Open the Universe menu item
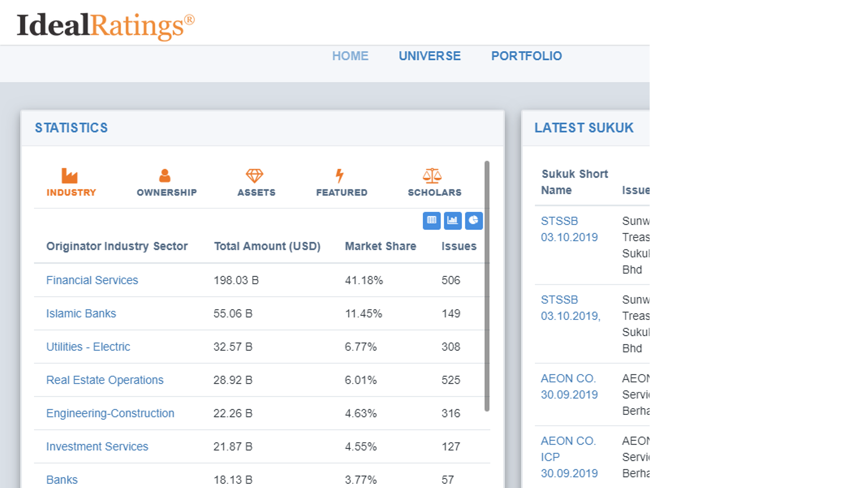 click(429, 56)
